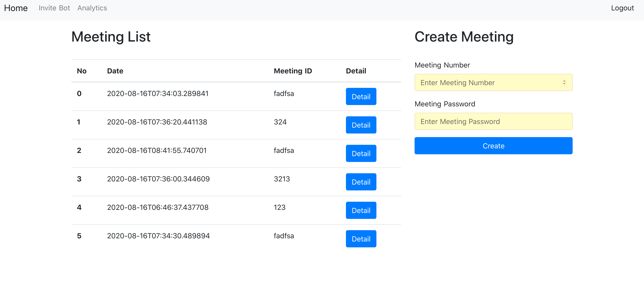Viewport: 644px width, 281px height.
Task: Open Detail for meeting row 0
Action: click(x=361, y=96)
